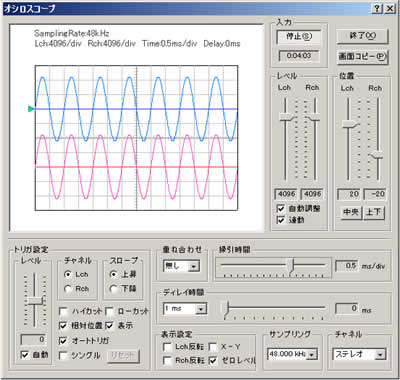The image size is (400, 380).
Task: Open the チャネル ステレオ dropdown
Action: [359, 354]
